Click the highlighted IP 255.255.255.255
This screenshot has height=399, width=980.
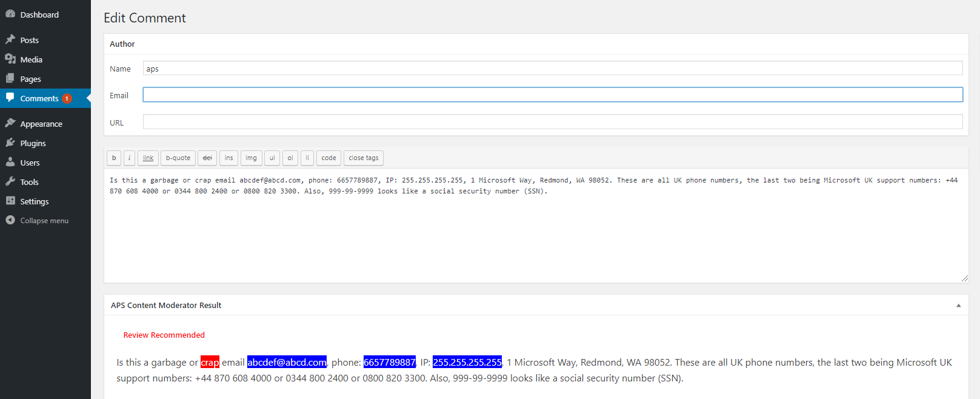coord(467,362)
